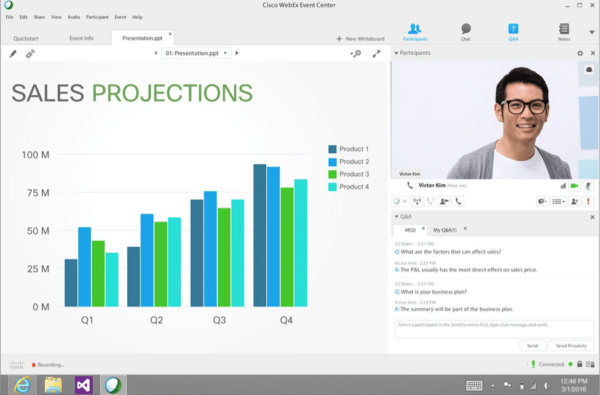The width and height of the screenshot is (600, 395).
Task: Click the red exclamation alert icon
Action: pos(588,201)
